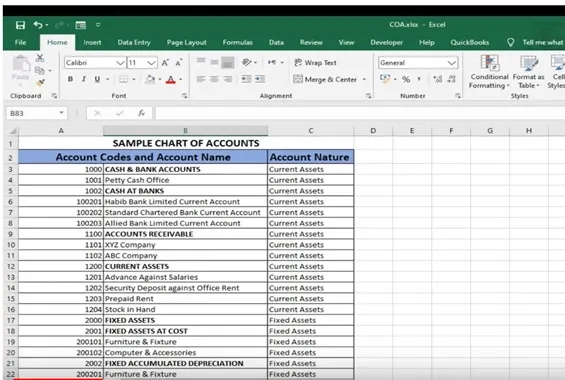Click Top Align icon
The image size is (565, 380).
(x=201, y=62)
